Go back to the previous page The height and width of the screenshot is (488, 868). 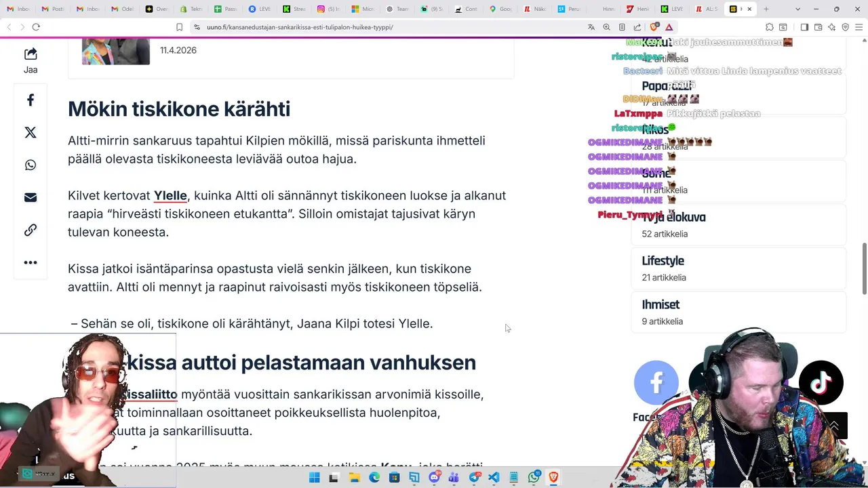[9, 27]
